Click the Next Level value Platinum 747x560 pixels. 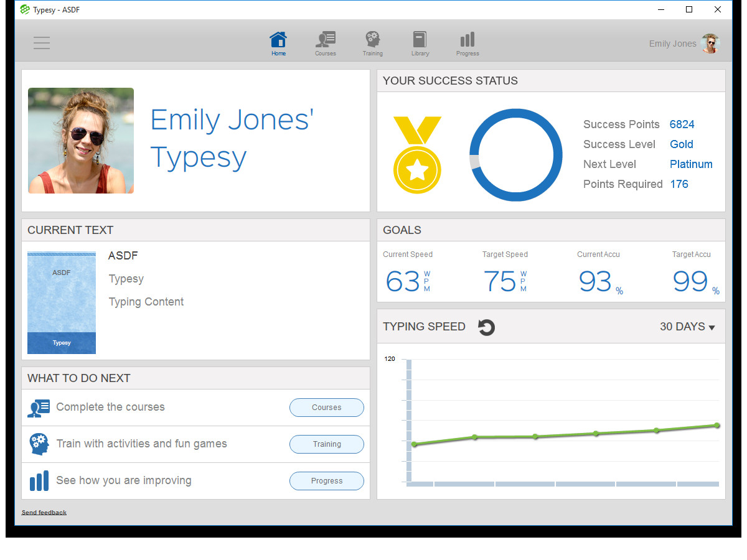click(691, 164)
